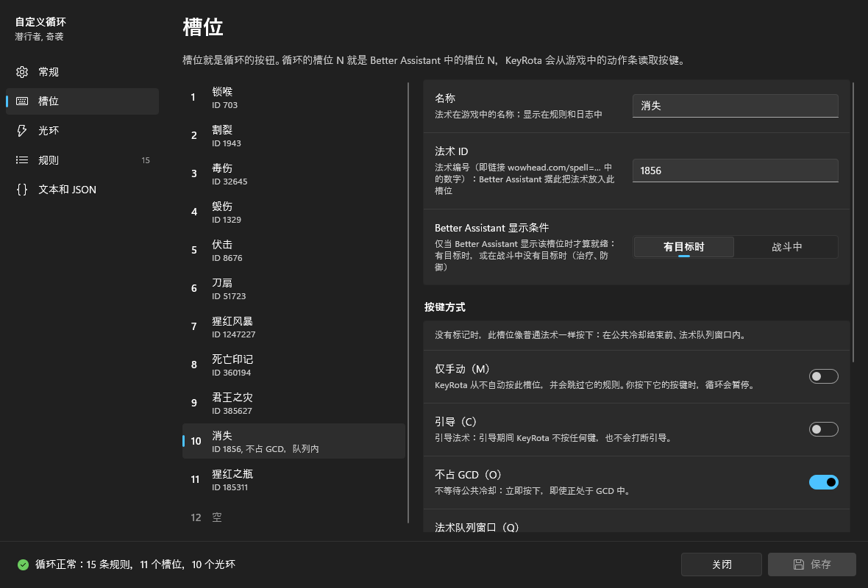Click the 法术队列窗口 (Q) label
The height and width of the screenshot is (588, 868).
pyautogui.click(x=477, y=527)
